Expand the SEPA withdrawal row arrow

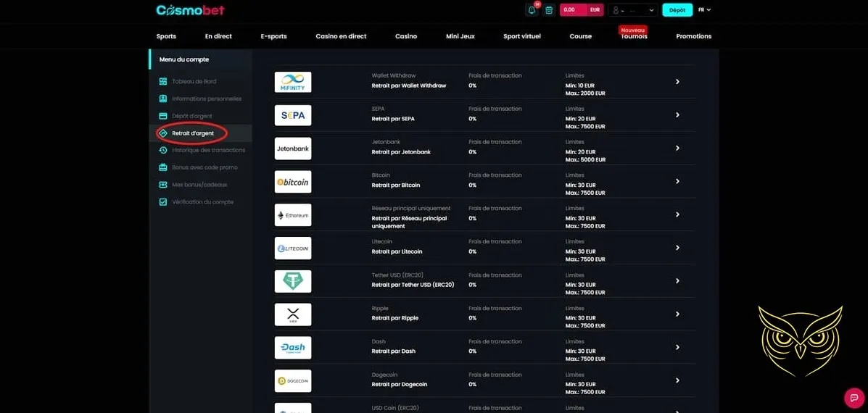point(677,115)
